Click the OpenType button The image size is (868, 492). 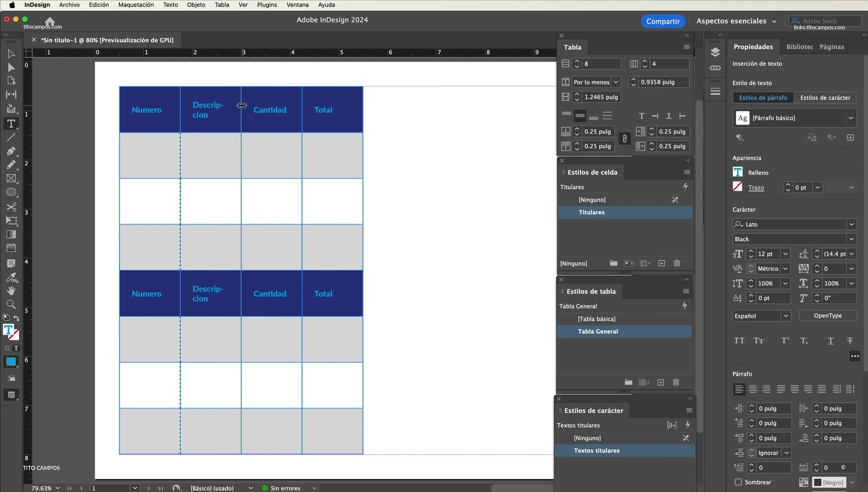point(827,315)
